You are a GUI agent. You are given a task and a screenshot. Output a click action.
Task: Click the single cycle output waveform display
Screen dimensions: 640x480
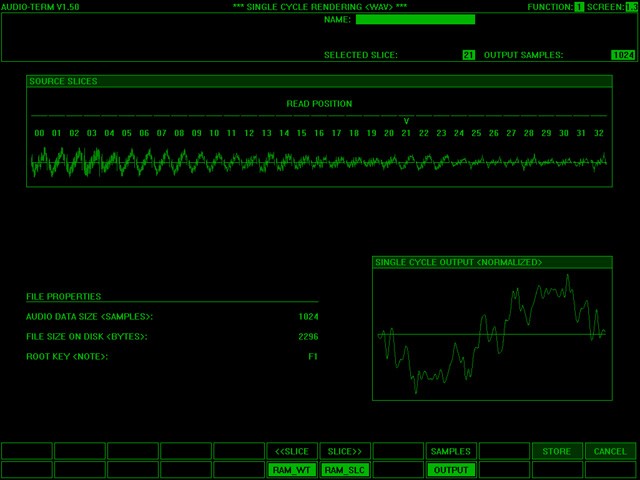[492, 334]
